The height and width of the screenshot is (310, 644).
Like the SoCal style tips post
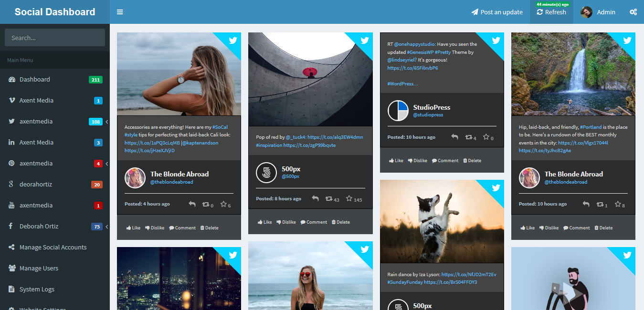[133, 228]
